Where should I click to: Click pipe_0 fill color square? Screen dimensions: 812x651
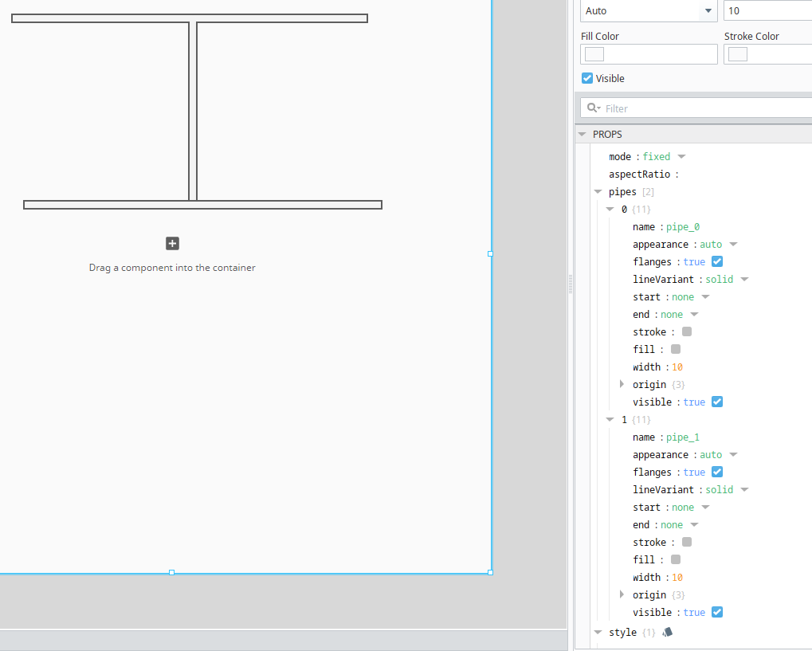pyautogui.click(x=676, y=349)
